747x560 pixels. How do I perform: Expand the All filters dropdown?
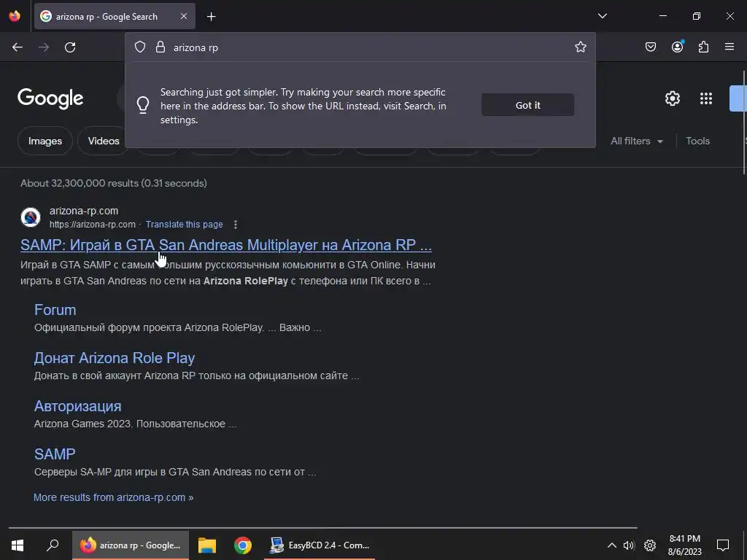tap(636, 141)
